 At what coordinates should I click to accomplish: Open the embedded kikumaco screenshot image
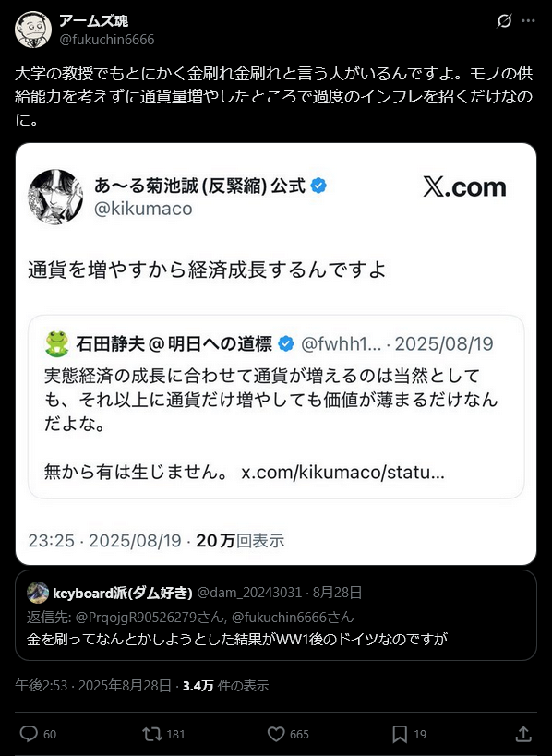[276, 354]
